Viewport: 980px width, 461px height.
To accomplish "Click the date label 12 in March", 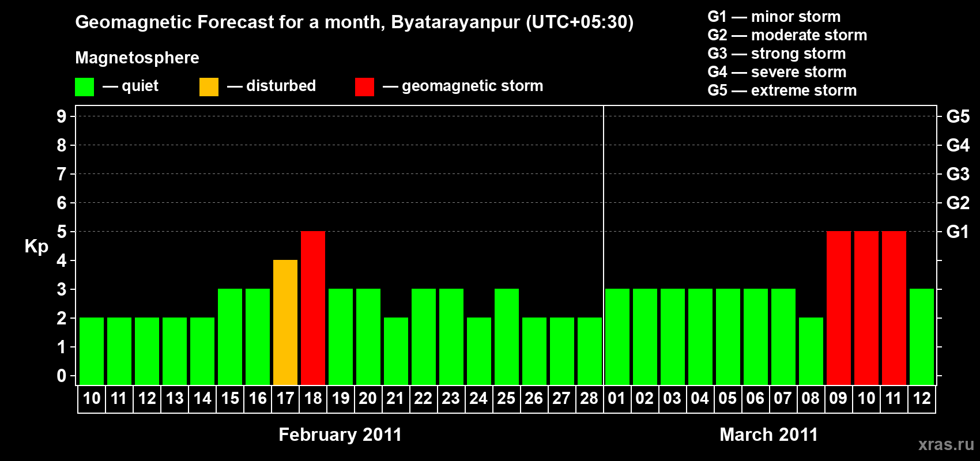I will [922, 398].
